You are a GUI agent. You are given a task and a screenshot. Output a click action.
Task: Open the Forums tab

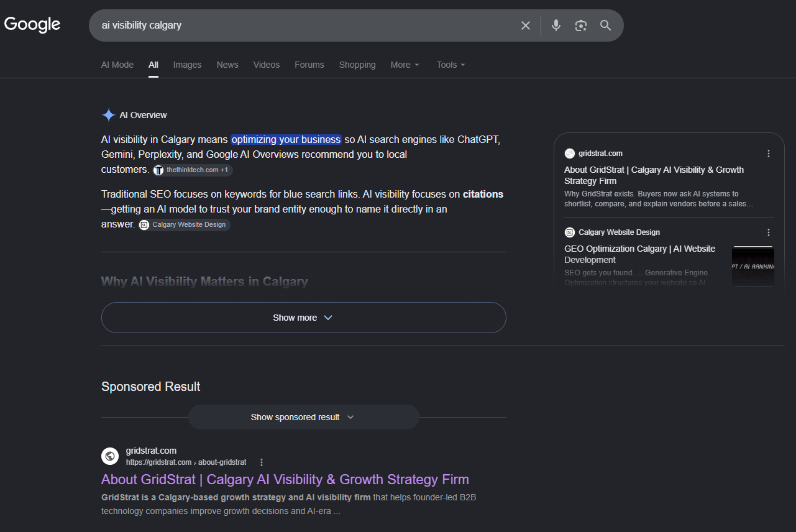(x=309, y=65)
